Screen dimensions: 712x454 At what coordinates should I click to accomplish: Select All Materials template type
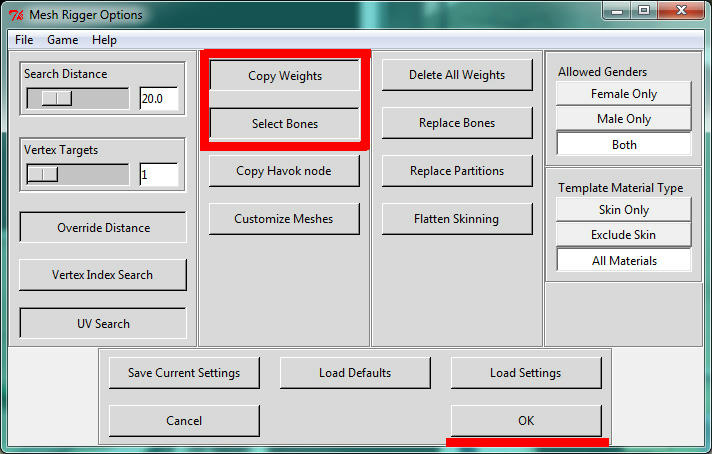coord(624,261)
